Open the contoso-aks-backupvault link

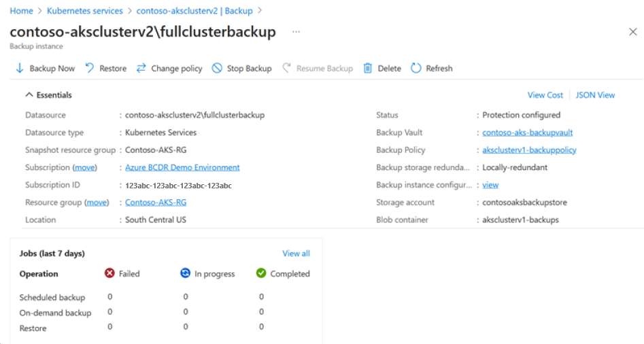point(527,133)
